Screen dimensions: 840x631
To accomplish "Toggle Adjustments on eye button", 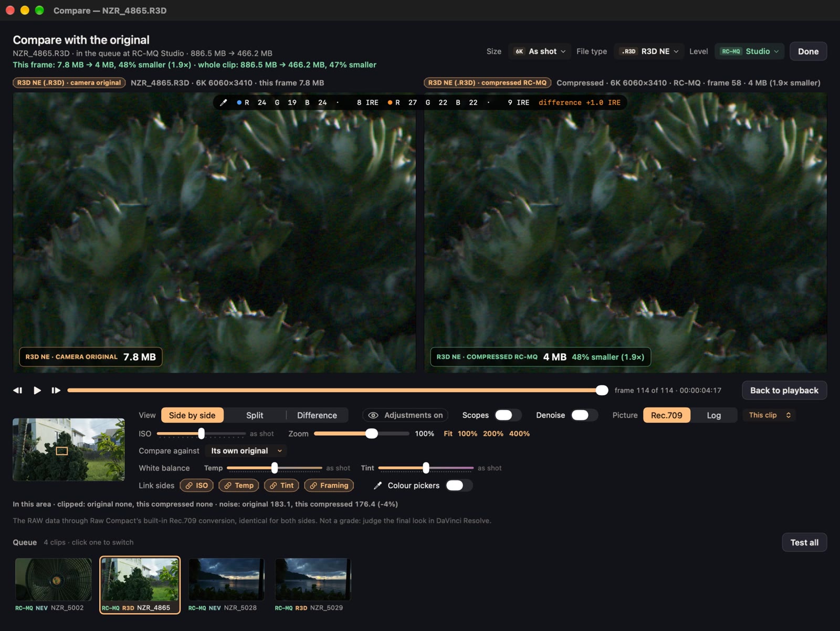I will point(405,415).
